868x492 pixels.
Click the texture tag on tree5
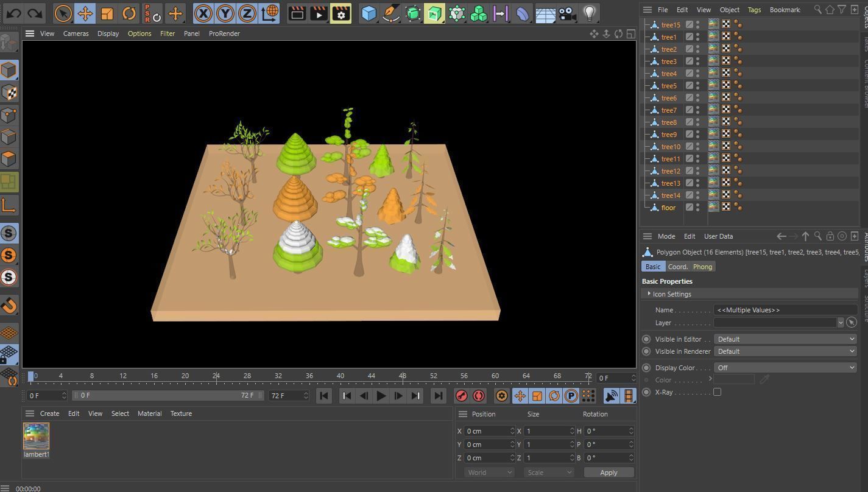[713, 85]
